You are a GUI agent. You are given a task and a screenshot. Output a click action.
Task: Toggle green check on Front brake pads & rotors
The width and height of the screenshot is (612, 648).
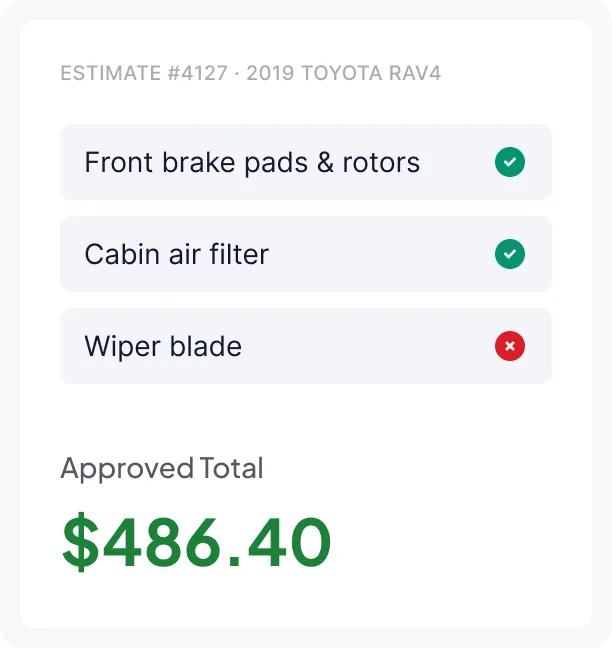click(x=510, y=162)
